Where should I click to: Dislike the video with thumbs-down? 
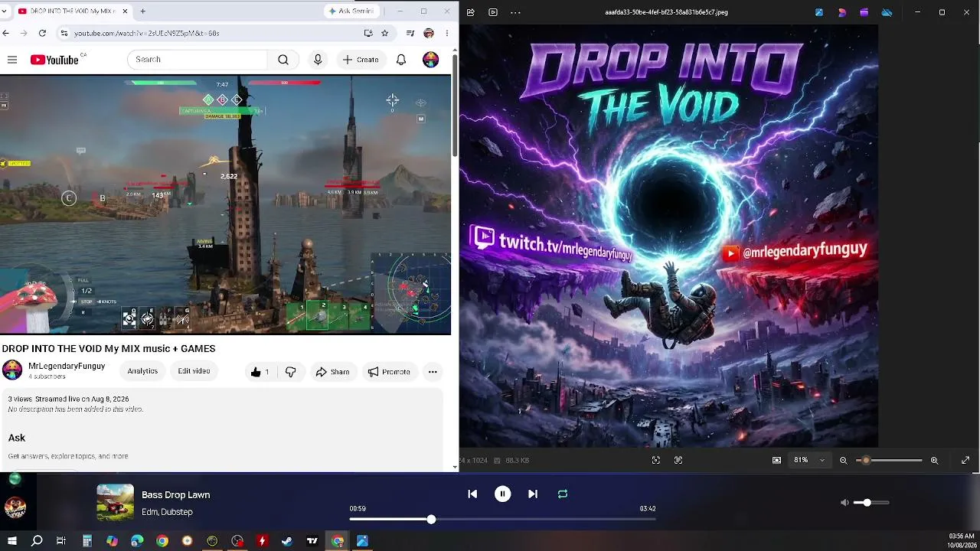290,372
